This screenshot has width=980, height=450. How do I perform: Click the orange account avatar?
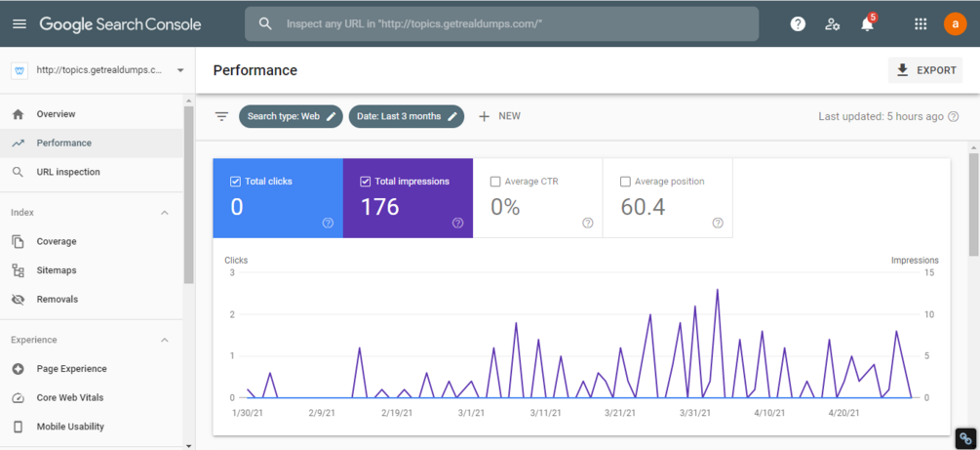pyautogui.click(x=955, y=23)
